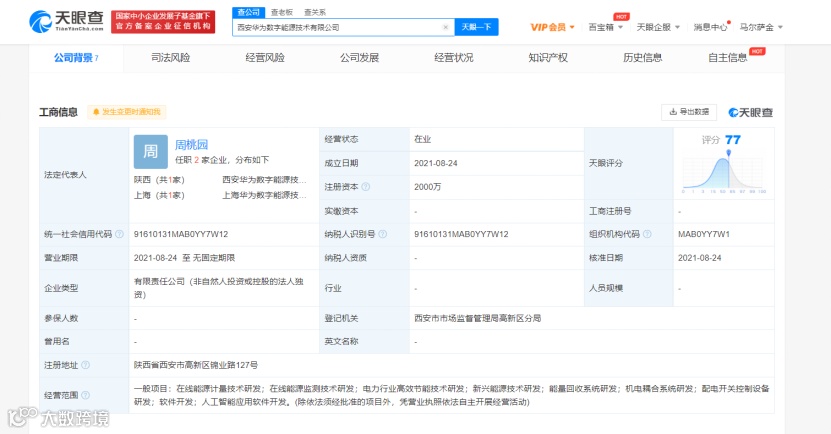The height and width of the screenshot is (434, 831).
Task: Clear the search box with the X icon
Action: coord(446,27)
